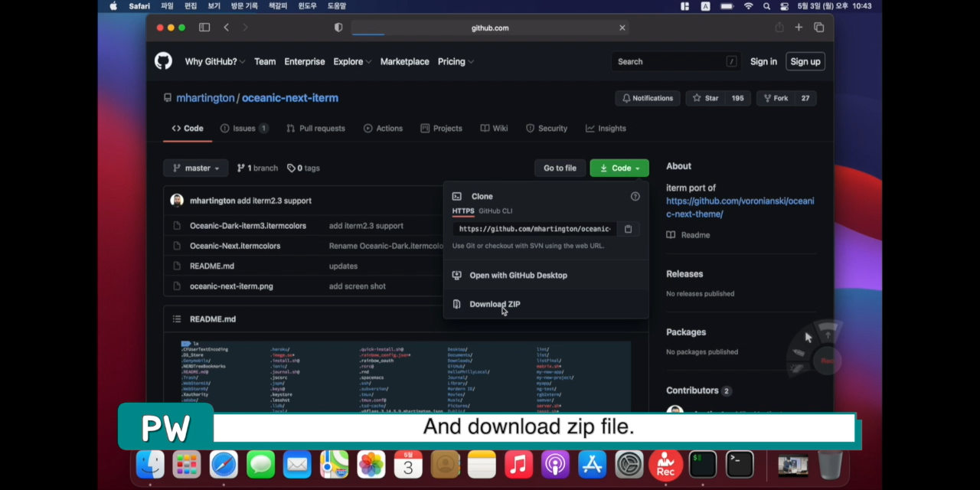
Task: Expand the Why GitHub? dropdown
Action: 215,61
